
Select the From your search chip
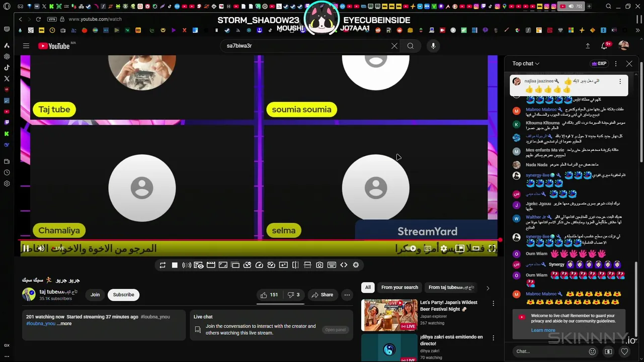(x=399, y=288)
